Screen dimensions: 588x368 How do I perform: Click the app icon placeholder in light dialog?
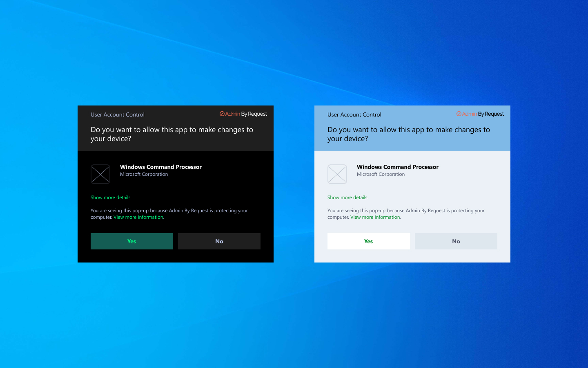(x=337, y=174)
